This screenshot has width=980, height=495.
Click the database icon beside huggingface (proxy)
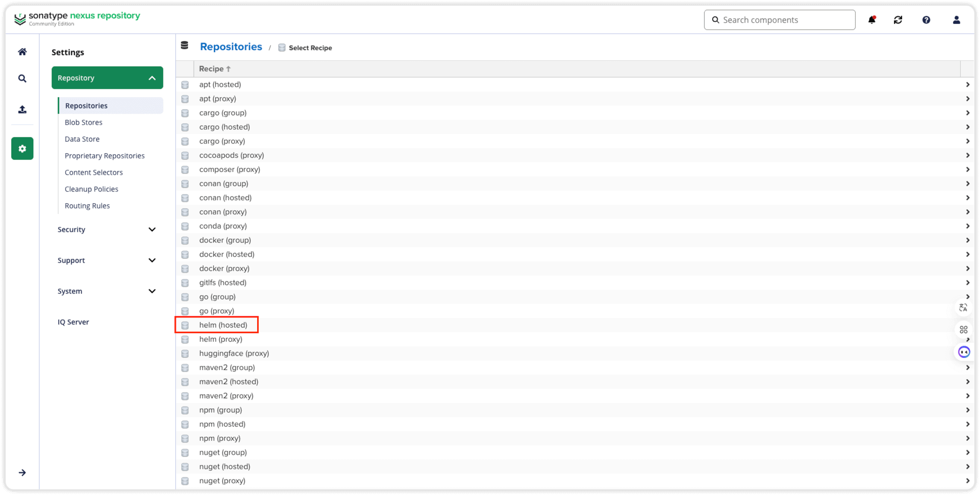pos(185,354)
